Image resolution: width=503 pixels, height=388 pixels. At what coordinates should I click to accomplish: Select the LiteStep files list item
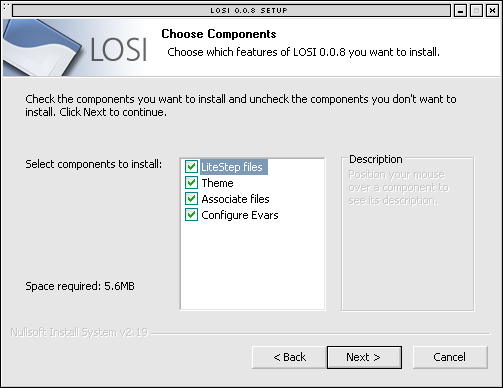(234, 167)
